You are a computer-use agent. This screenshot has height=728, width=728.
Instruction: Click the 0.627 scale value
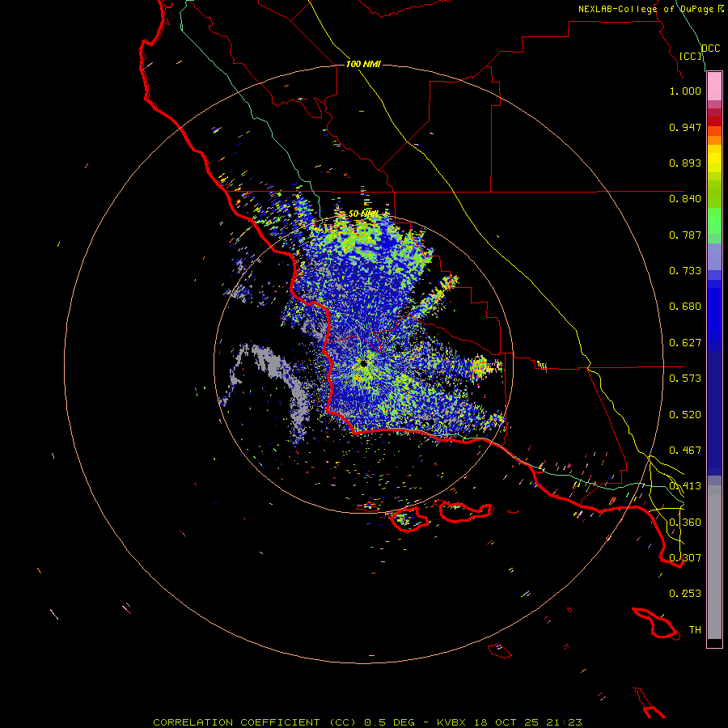pos(685,343)
